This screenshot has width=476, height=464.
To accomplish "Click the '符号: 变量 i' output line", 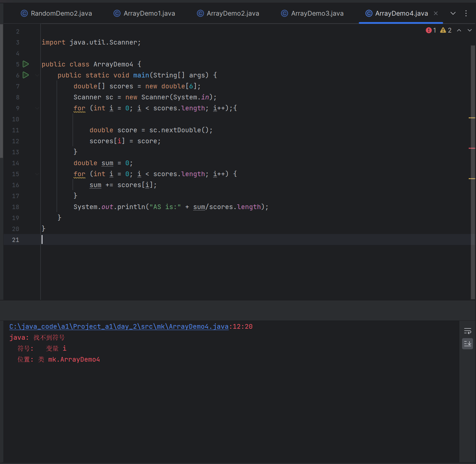I will point(42,349).
